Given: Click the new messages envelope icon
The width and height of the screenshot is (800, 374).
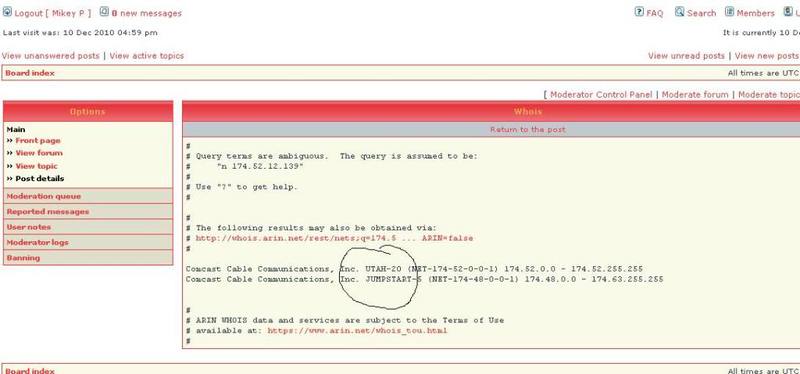Looking at the screenshot, I should [x=104, y=12].
